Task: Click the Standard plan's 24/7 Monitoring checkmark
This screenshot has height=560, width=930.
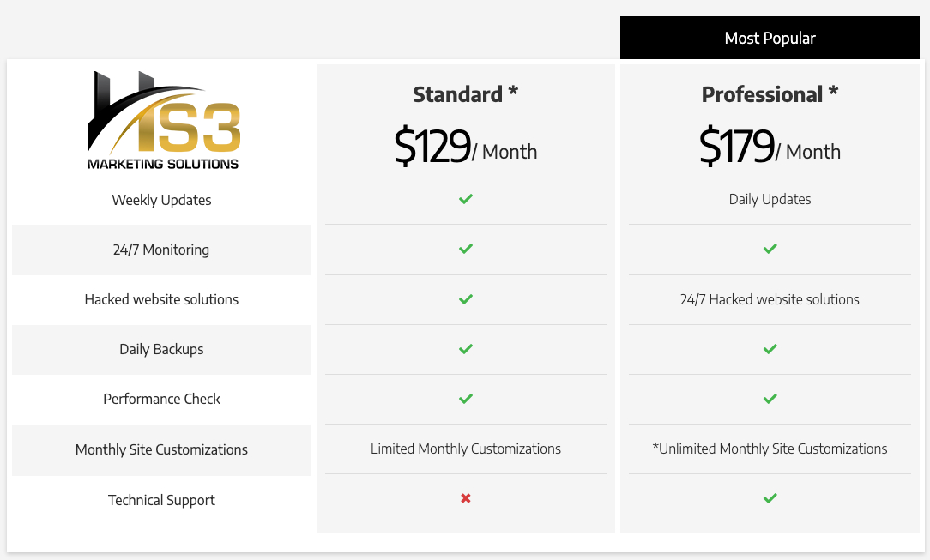Action: point(465,249)
